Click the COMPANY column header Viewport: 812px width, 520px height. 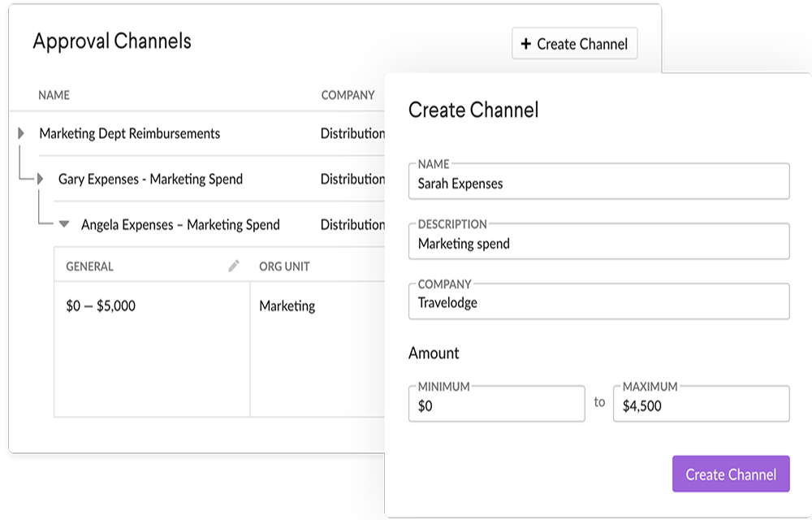pyautogui.click(x=348, y=95)
